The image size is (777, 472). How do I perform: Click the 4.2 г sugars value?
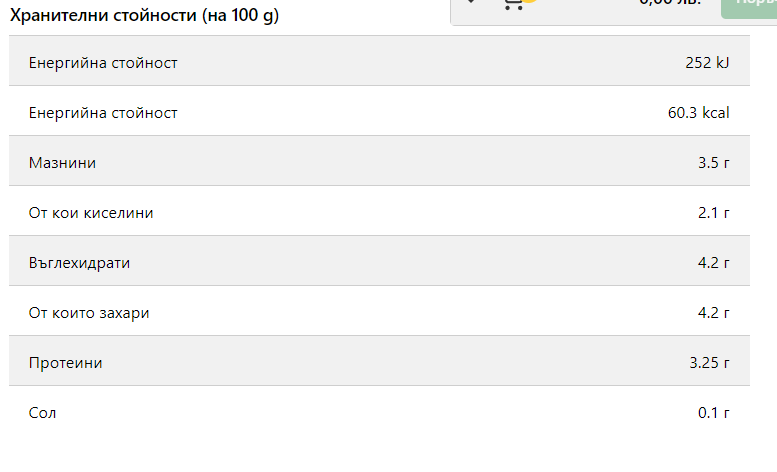pyautogui.click(x=714, y=313)
